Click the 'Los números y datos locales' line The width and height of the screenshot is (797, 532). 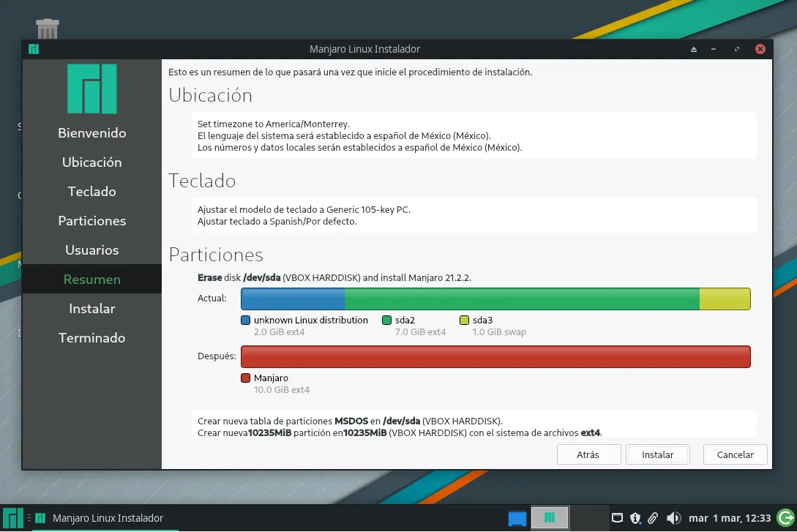click(x=360, y=147)
